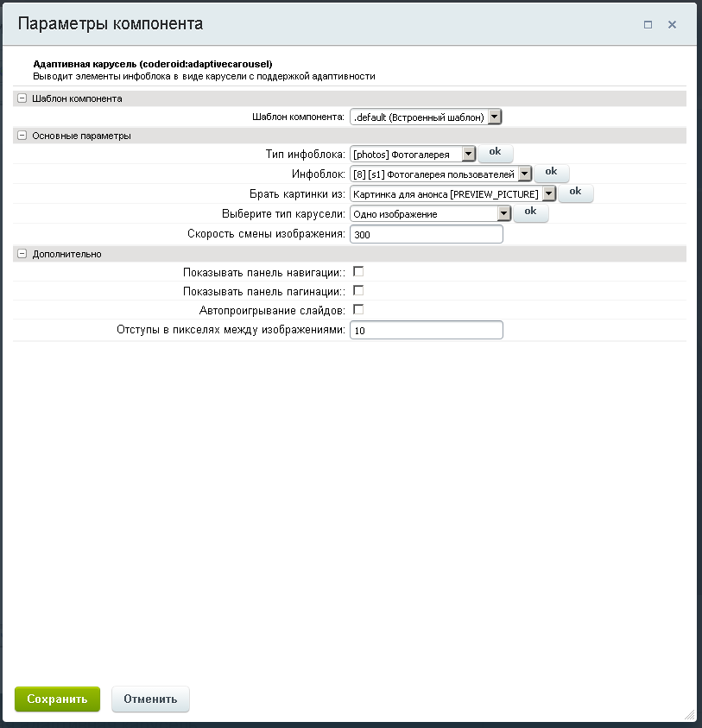Click ok next to Брать картинки из
Image resolution: width=702 pixels, height=728 pixels.
(x=575, y=192)
